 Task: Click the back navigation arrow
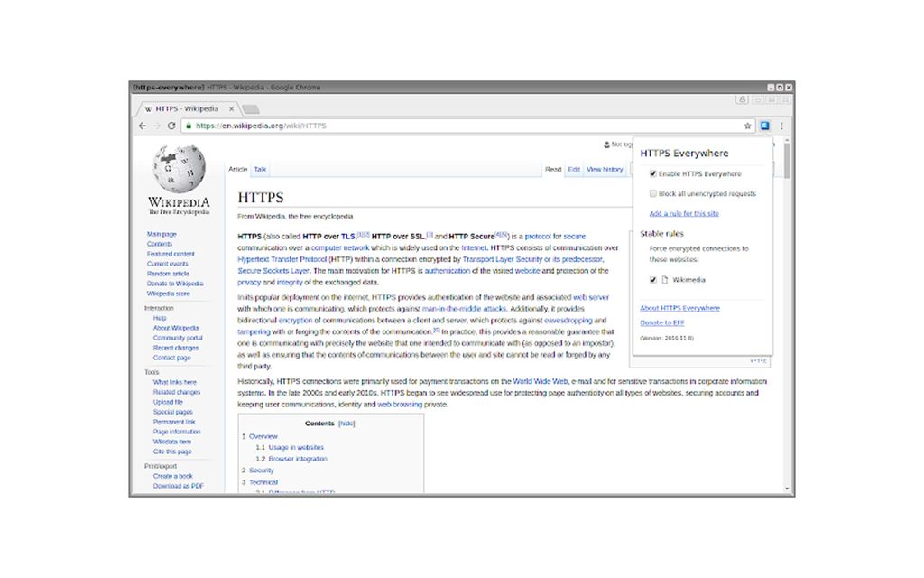143,126
